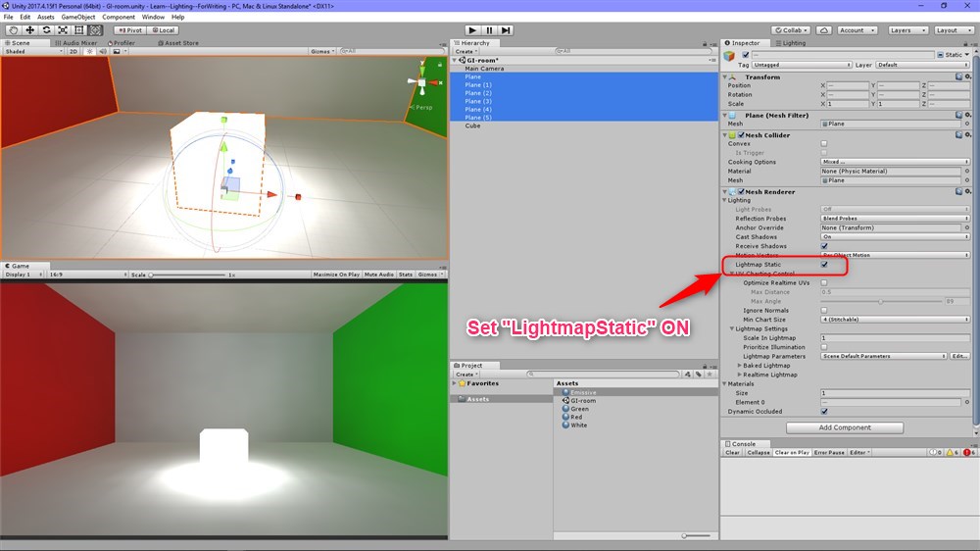Toggle Pivot handle position button
The width and height of the screenshot is (980, 551).
[130, 30]
